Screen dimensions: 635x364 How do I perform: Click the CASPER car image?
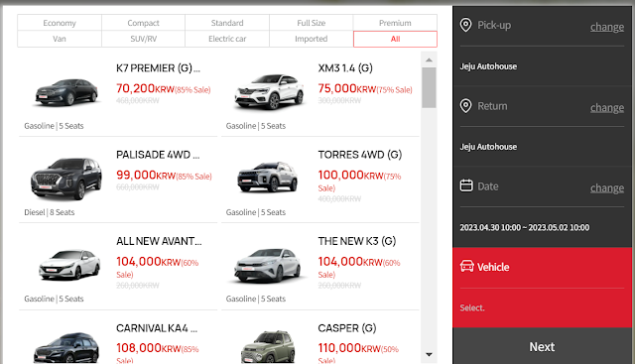(x=268, y=346)
